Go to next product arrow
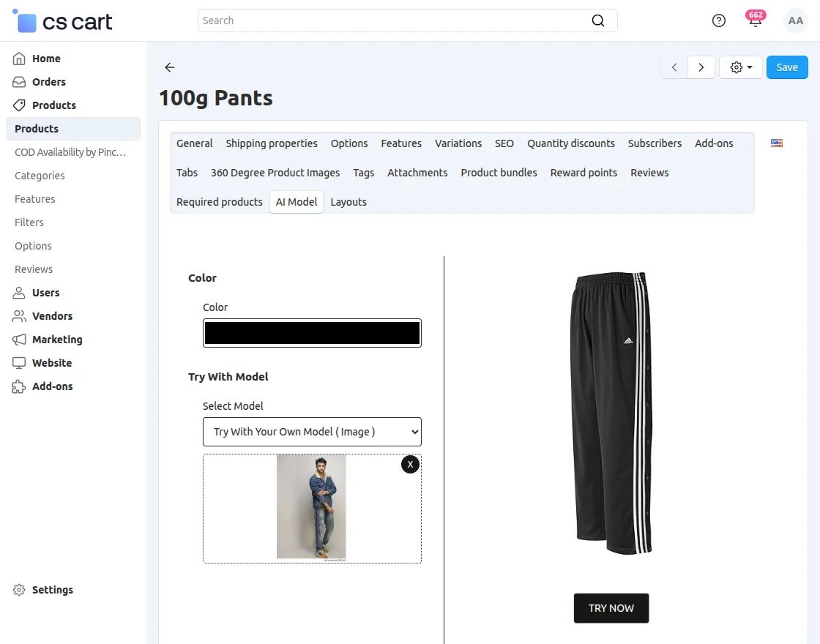820x644 pixels. click(x=701, y=67)
